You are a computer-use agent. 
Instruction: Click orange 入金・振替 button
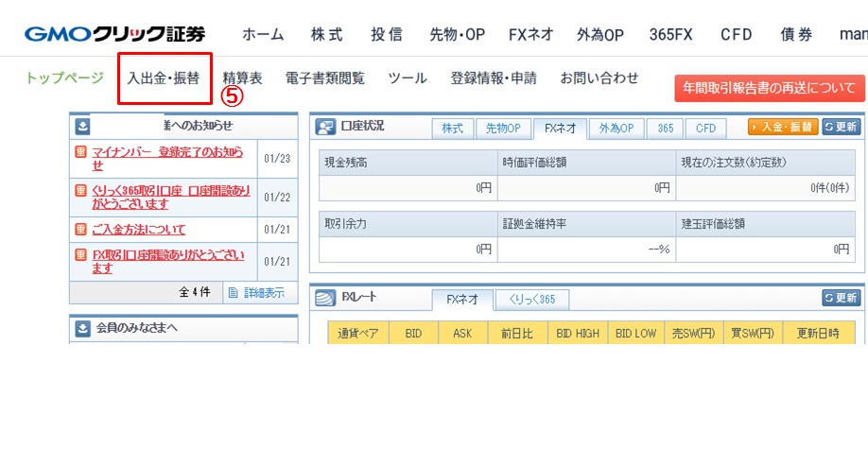pos(783,127)
